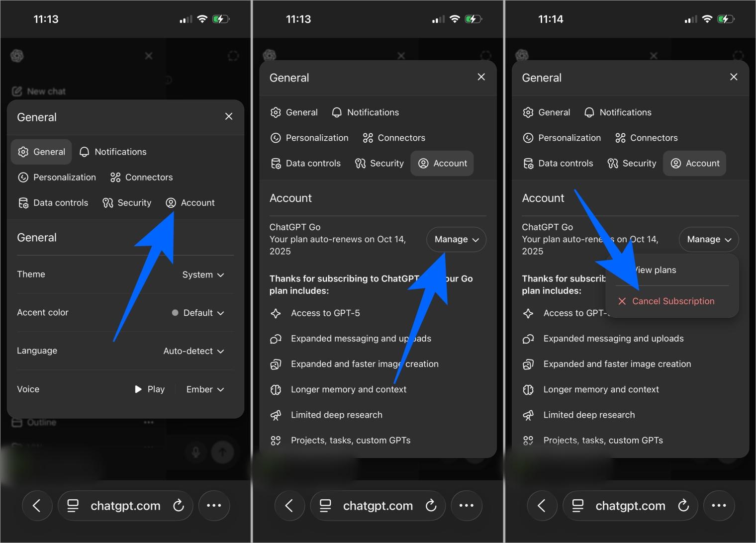Select the Data controls settings icon
This screenshot has height=543, width=756.
(23, 202)
